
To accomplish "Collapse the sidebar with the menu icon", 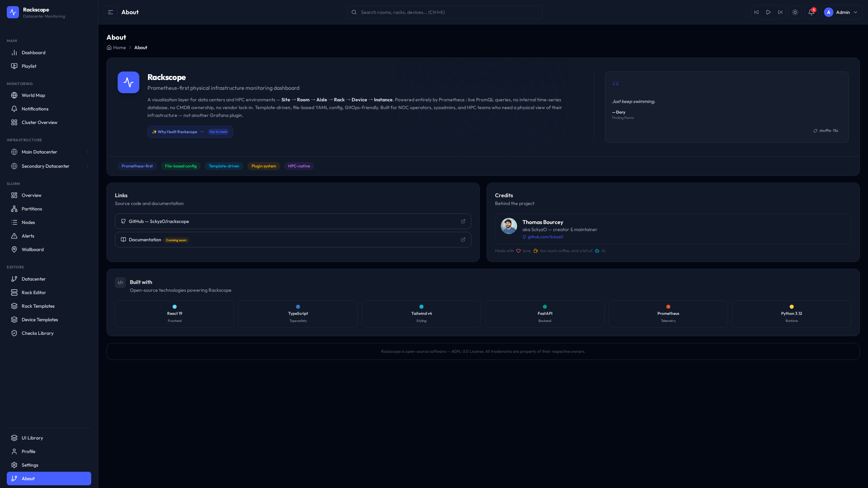I will [x=110, y=12].
